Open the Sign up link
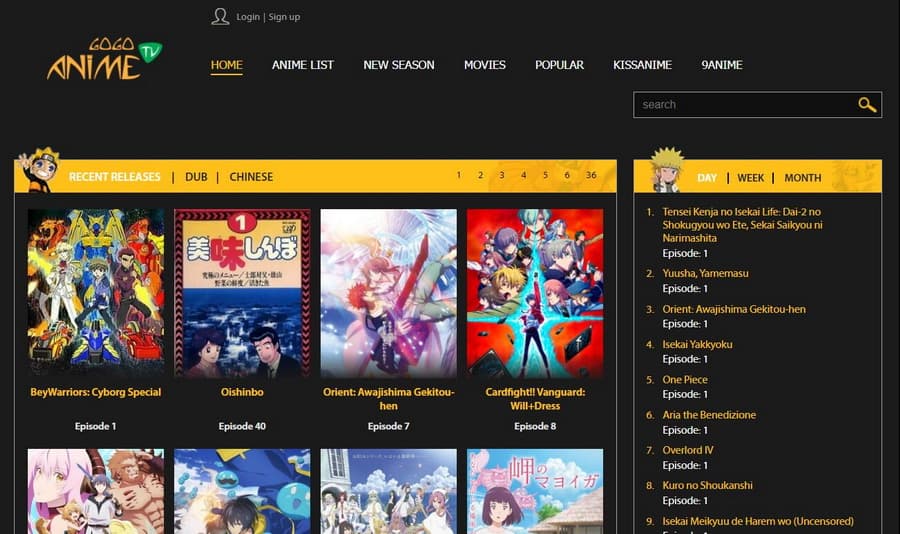Image resolution: width=900 pixels, height=534 pixels. pos(284,17)
